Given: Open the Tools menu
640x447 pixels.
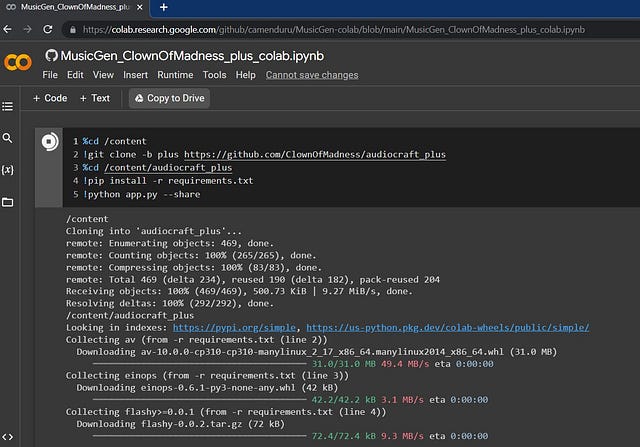Looking at the screenshot, I should click(214, 75).
